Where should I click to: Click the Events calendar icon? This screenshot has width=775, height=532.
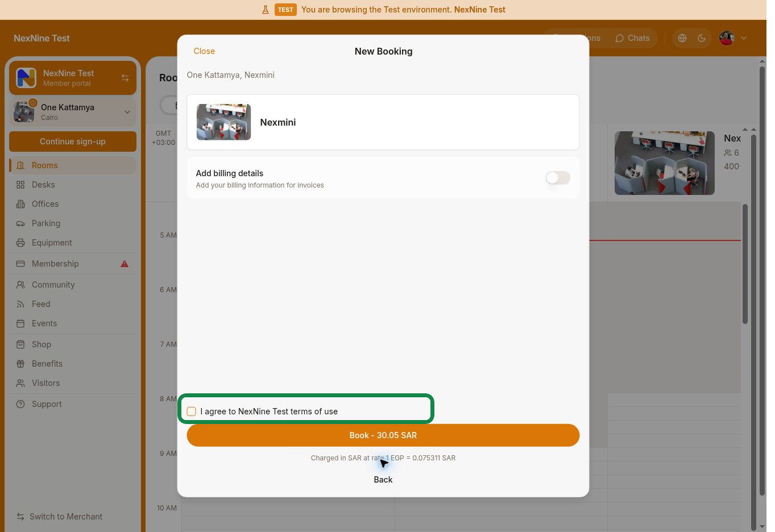pyautogui.click(x=20, y=323)
